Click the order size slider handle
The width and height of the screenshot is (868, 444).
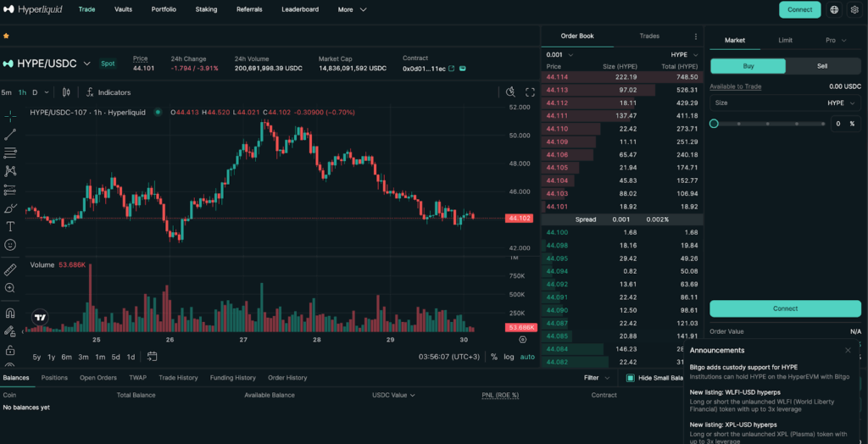(714, 124)
